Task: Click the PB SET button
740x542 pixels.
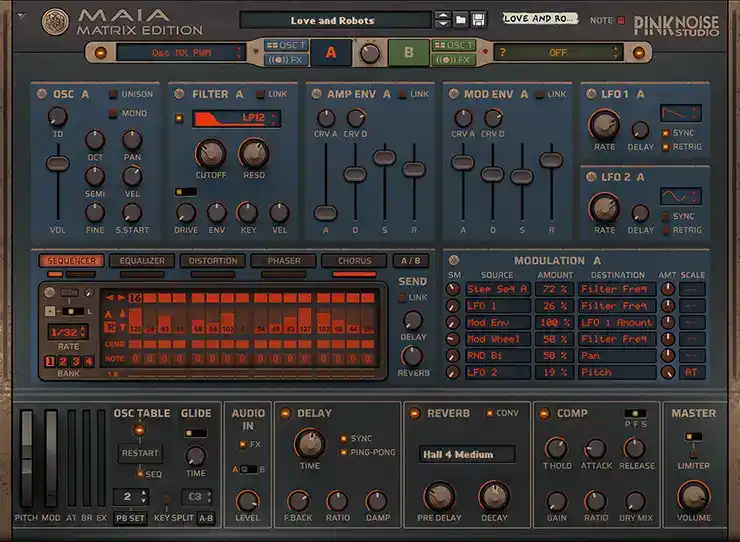Action: pyautogui.click(x=130, y=518)
